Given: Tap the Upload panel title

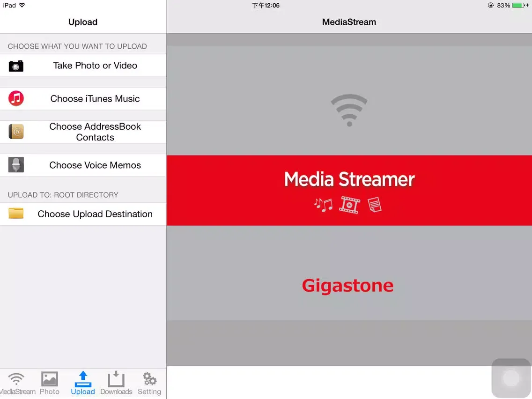Looking at the screenshot, I should click(x=83, y=22).
